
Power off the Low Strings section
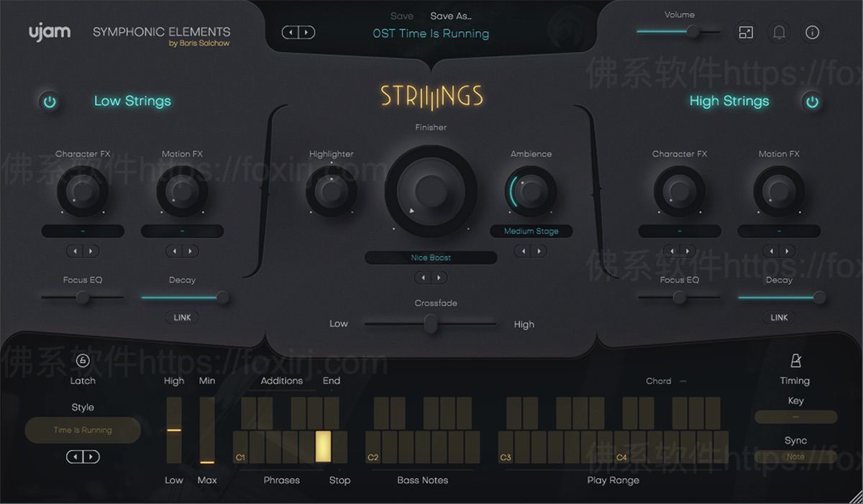49,101
